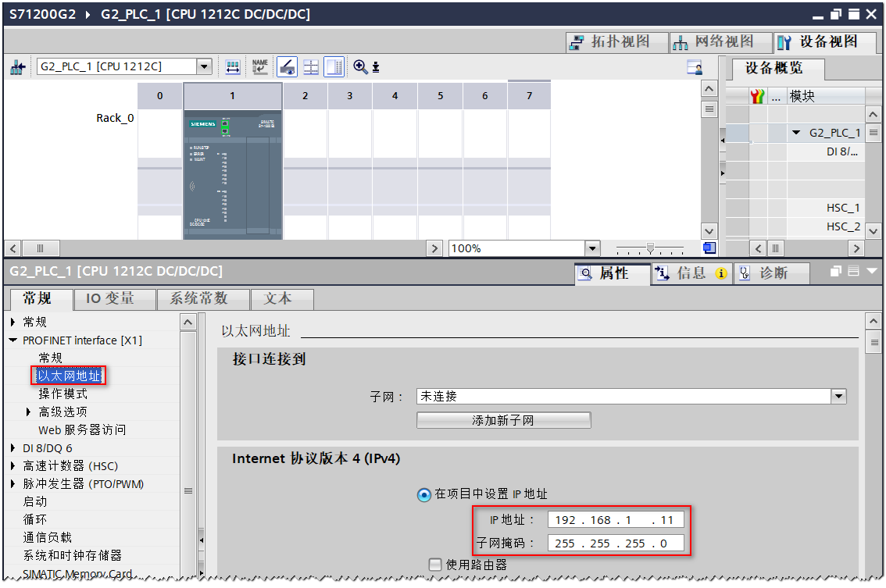Click the 添加新子网 button
This screenshot has height=588, width=886.
(x=503, y=420)
